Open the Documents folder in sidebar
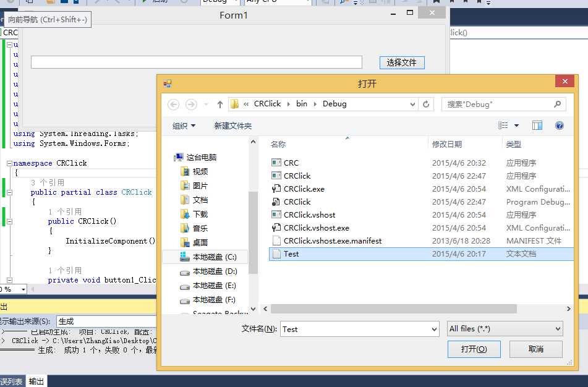This screenshot has width=588, height=387. click(195, 200)
